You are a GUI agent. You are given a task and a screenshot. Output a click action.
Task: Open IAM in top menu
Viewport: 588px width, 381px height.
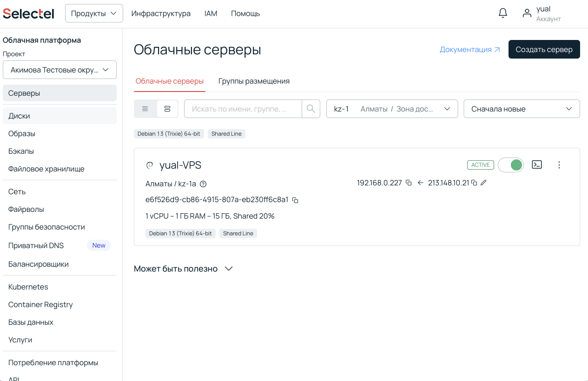[x=211, y=13]
